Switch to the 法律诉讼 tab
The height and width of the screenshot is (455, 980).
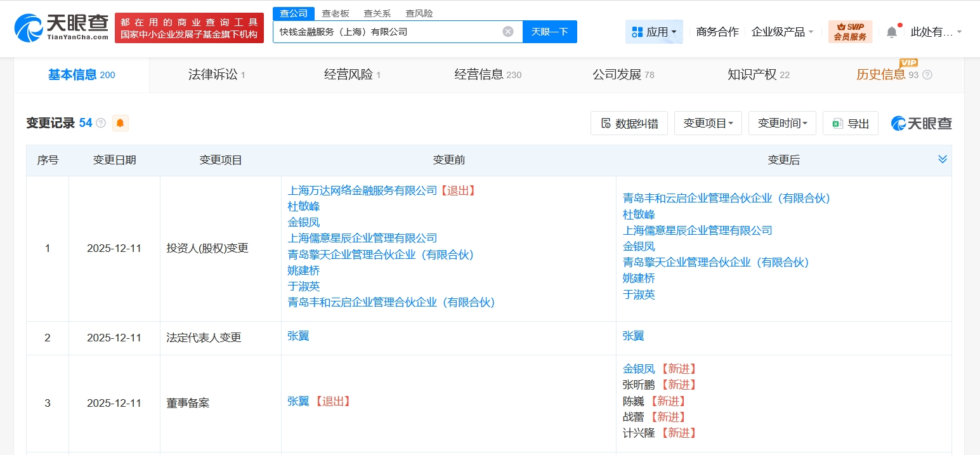[x=214, y=74]
